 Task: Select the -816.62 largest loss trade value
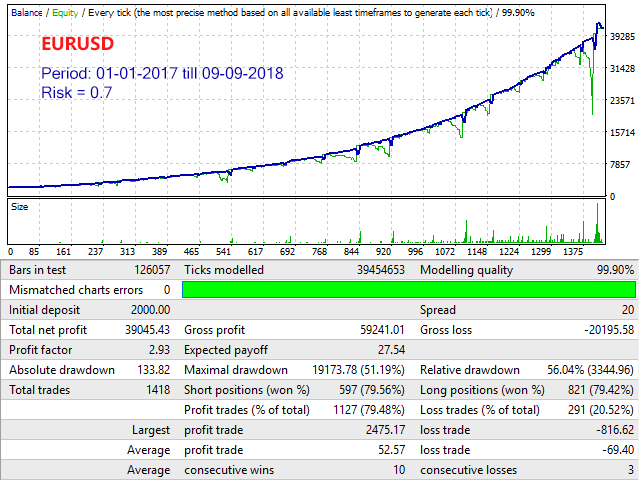pos(615,430)
